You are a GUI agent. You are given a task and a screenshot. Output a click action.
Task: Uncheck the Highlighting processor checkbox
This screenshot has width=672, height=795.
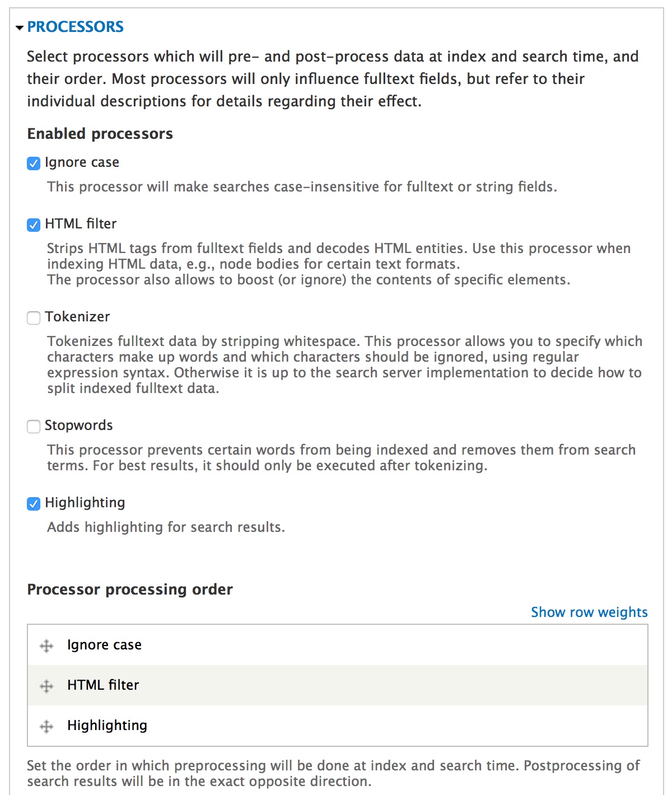[x=34, y=503]
